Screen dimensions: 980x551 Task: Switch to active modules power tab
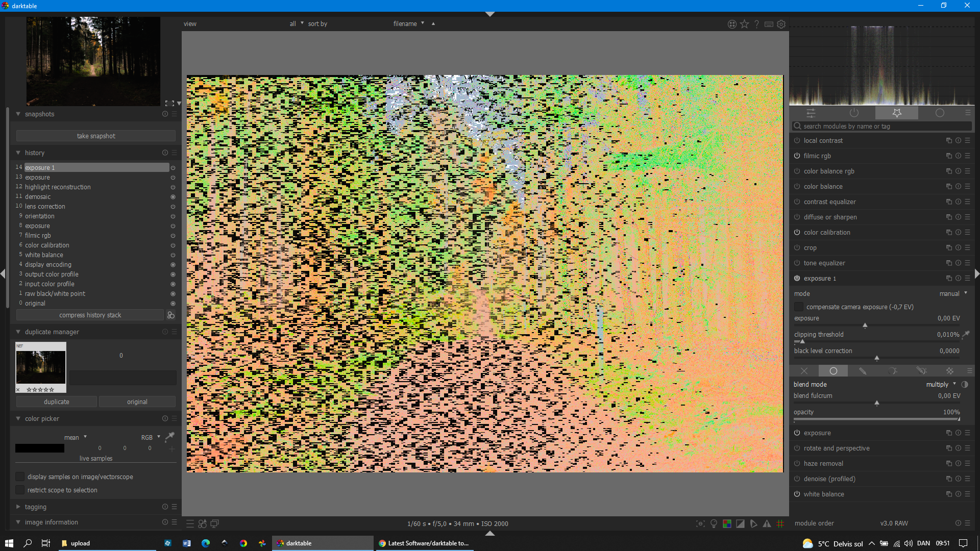[x=854, y=113]
